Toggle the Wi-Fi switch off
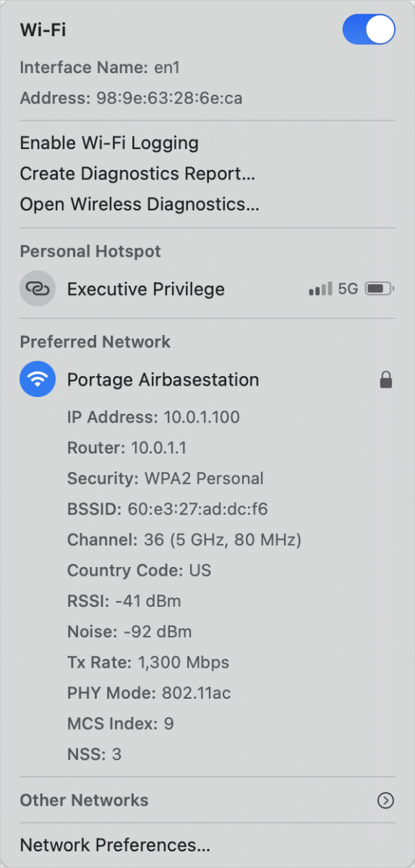The height and width of the screenshot is (868, 415). (369, 30)
